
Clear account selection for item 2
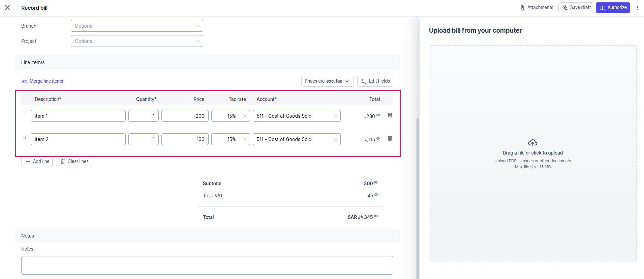[336, 139]
